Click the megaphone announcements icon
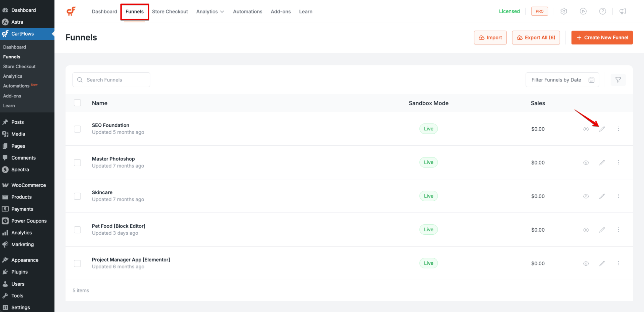 click(623, 11)
